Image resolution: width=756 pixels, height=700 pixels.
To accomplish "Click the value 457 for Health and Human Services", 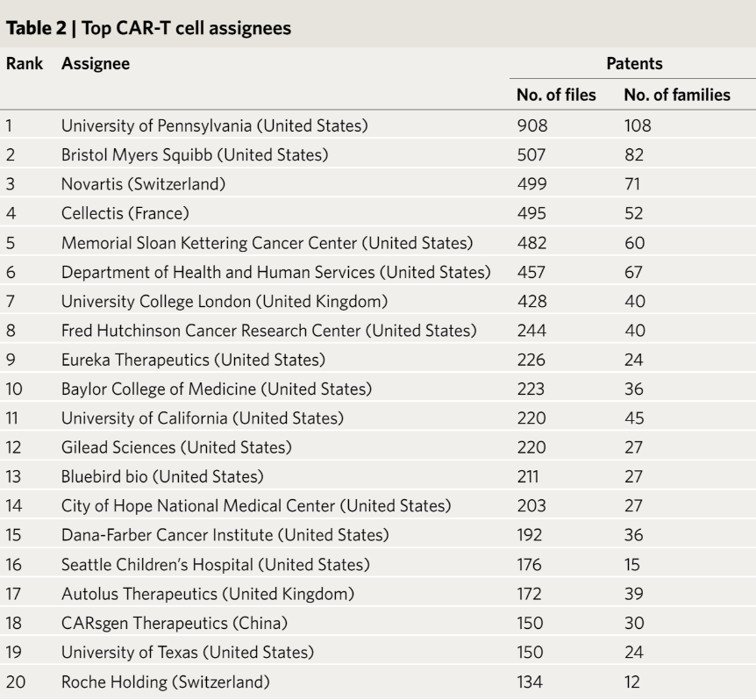I will 531,273.
